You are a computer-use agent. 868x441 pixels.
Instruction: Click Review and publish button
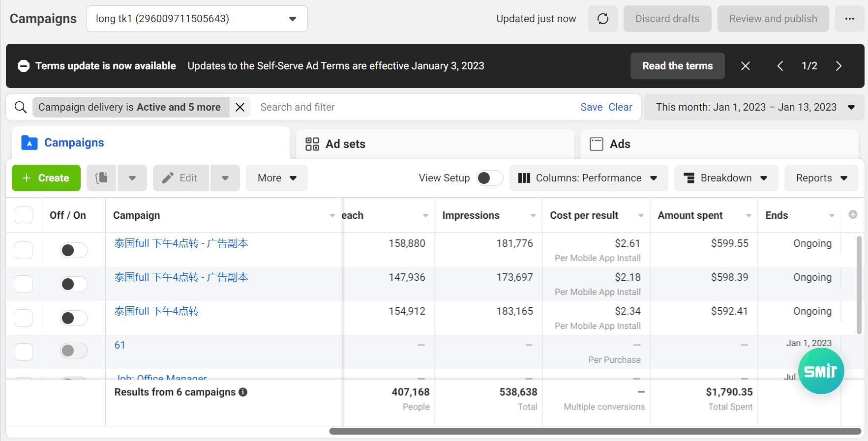point(773,19)
